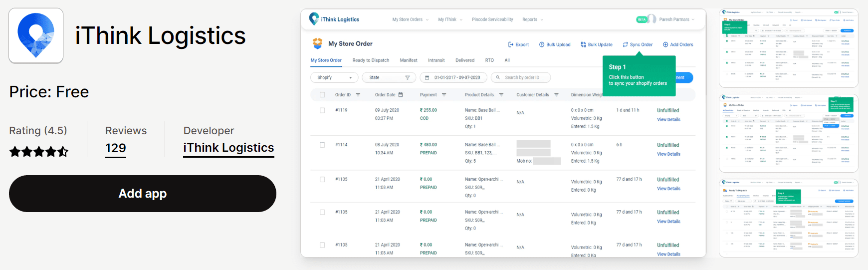The image size is (868, 270).
Task: Open the third Ready To Dispatch thumbnail
Action: [x=788, y=218]
